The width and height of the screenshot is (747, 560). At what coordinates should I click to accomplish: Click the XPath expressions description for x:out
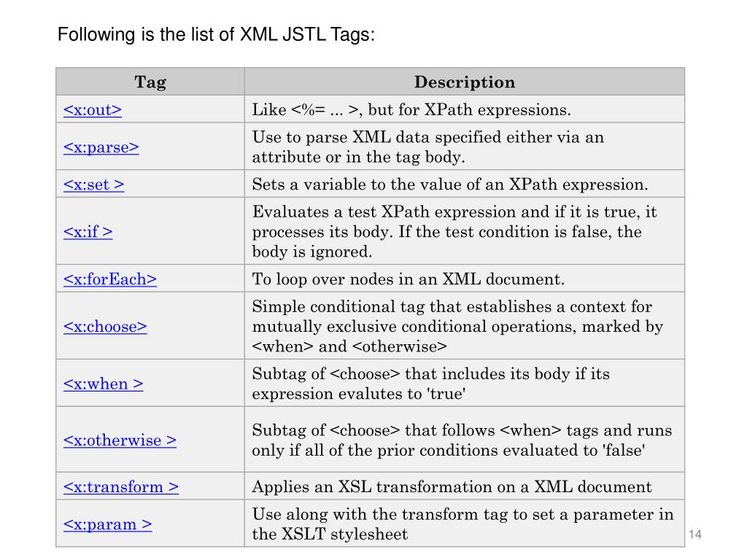point(411,110)
